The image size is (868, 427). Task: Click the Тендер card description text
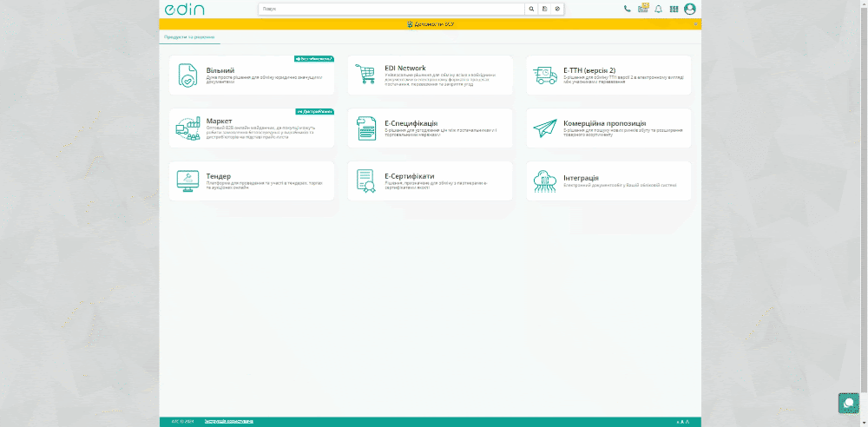click(x=264, y=185)
